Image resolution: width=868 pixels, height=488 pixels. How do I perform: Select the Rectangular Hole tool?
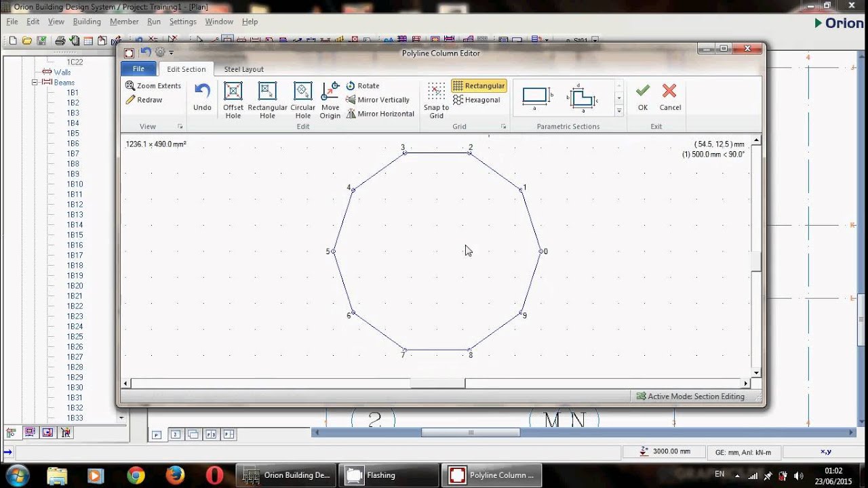point(267,100)
